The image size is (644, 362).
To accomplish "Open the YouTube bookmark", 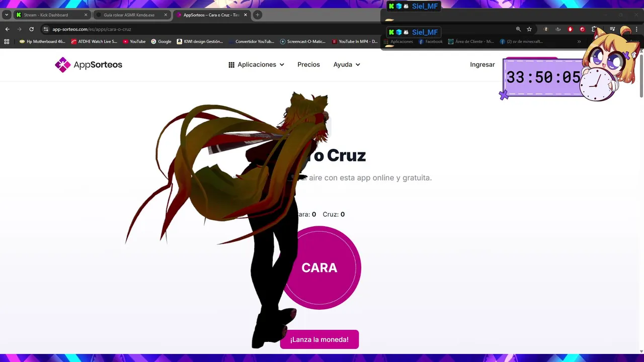I will (x=134, y=42).
